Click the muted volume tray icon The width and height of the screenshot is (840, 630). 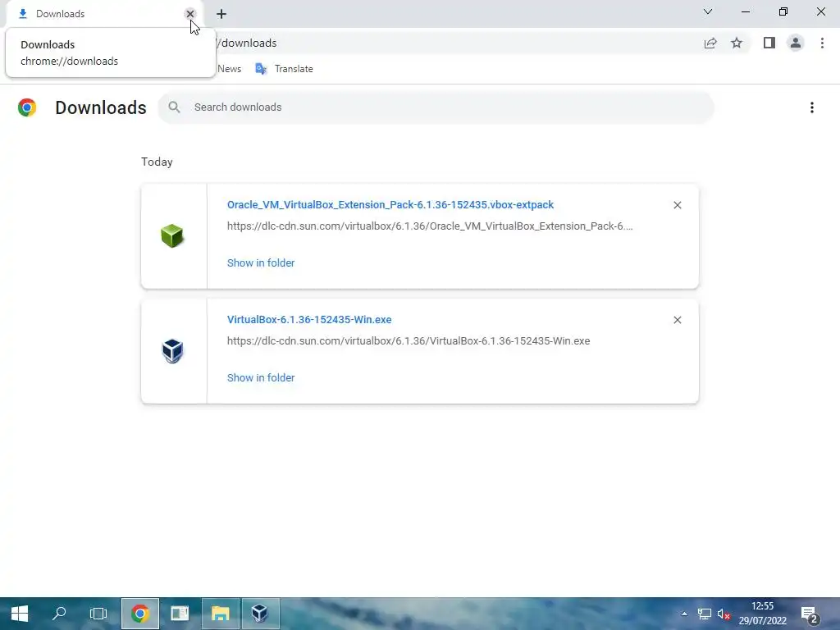click(724, 614)
